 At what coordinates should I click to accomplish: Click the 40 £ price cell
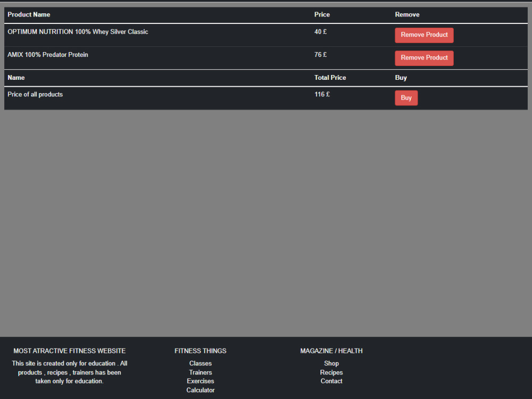(320, 32)
